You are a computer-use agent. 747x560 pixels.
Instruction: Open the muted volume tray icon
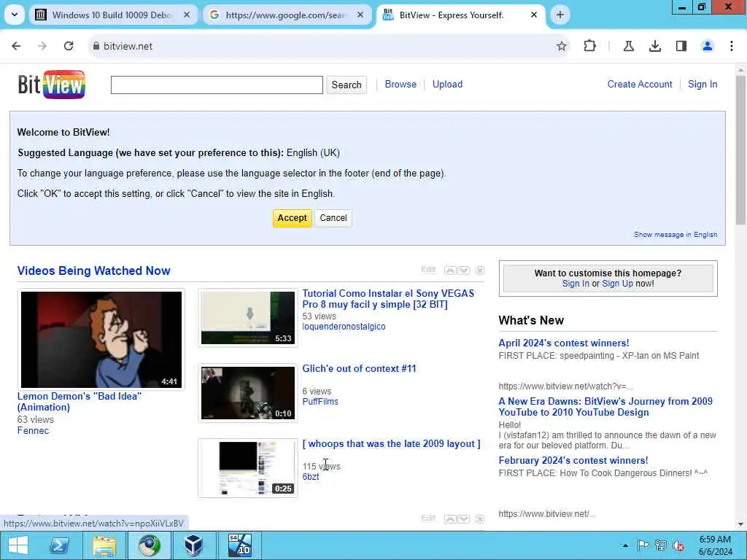tap(678, 545)
